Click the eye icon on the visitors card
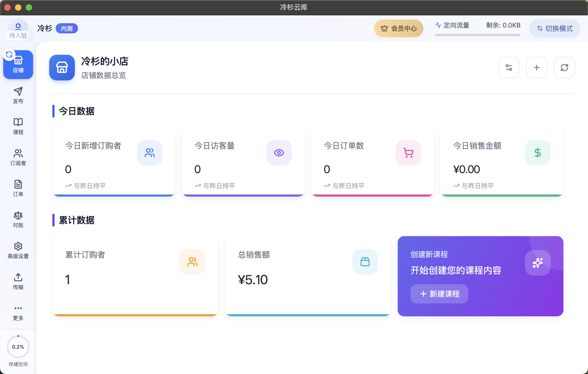The image size is (588, 374). pos(279,153)
